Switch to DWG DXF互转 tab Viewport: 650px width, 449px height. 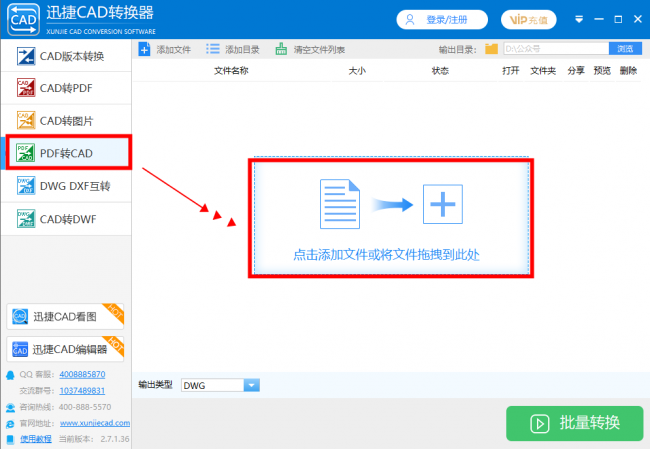pyautogui.click(x=66, y=186)
